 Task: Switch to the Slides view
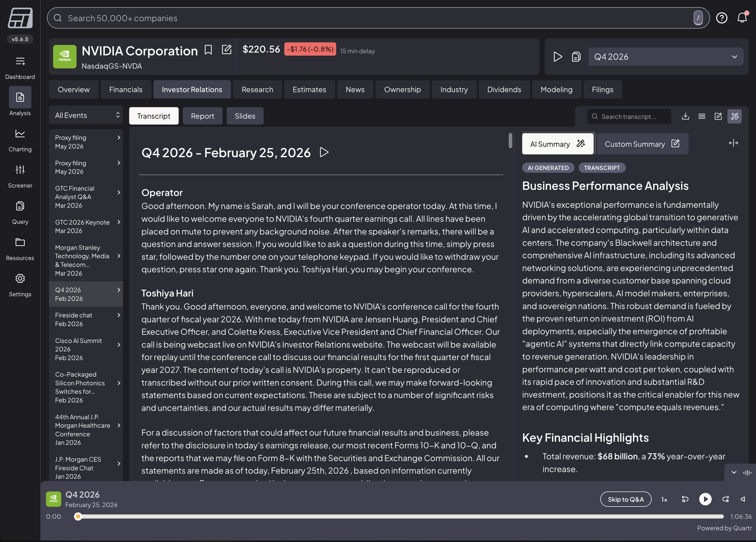(245, 116)
